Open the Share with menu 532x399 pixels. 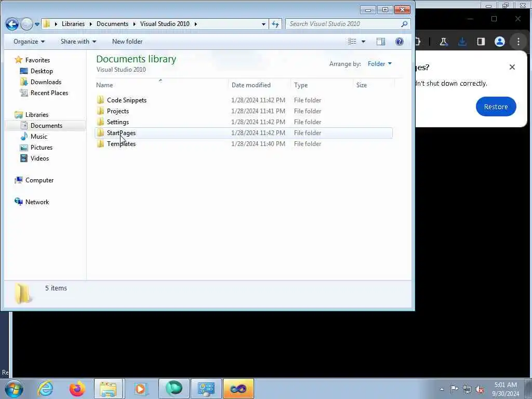(x=78, y=42)
